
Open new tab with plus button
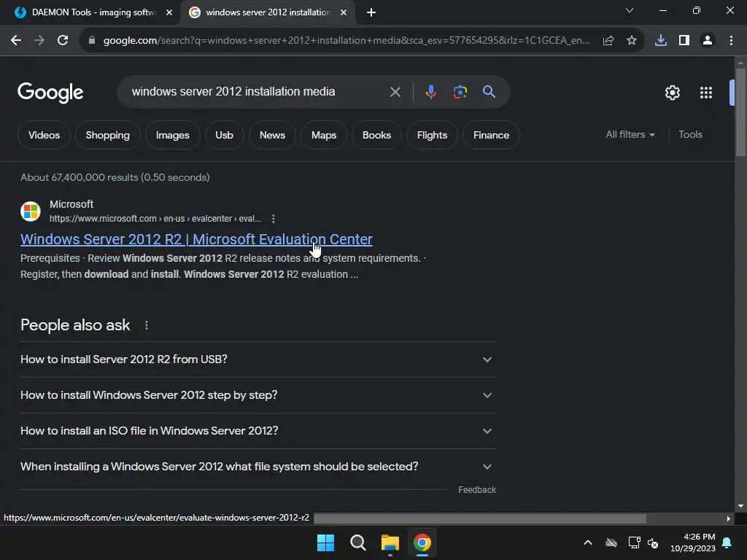pyautogui.click(x=371, y=12)
